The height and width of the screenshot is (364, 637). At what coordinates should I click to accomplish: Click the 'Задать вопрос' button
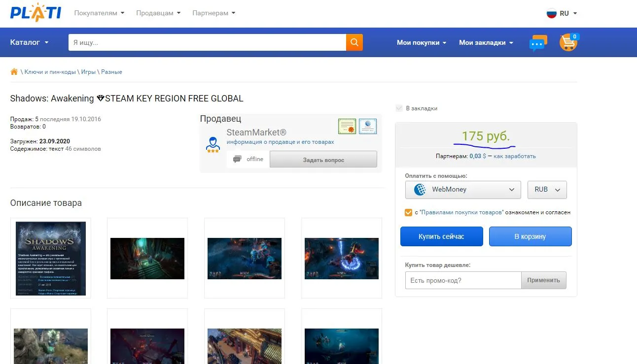pos(323,160)
